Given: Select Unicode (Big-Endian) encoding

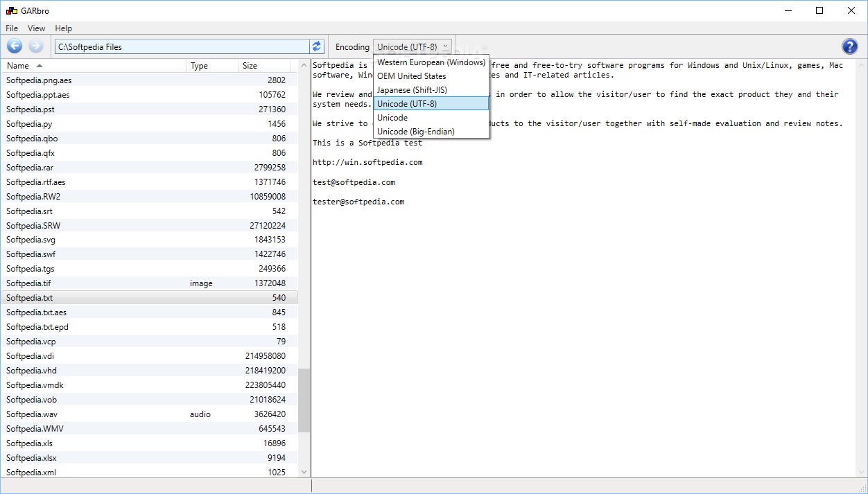Looking at the screenshot, I should click(431, 132).
